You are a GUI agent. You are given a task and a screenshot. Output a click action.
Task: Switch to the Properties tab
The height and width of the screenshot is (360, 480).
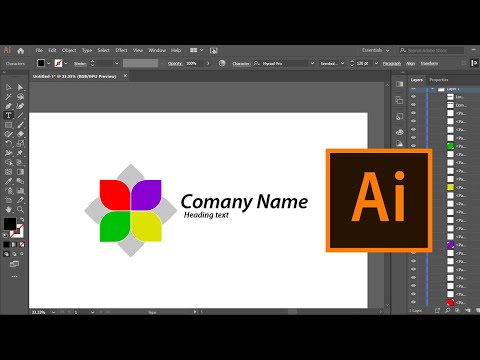click(439, 80)
